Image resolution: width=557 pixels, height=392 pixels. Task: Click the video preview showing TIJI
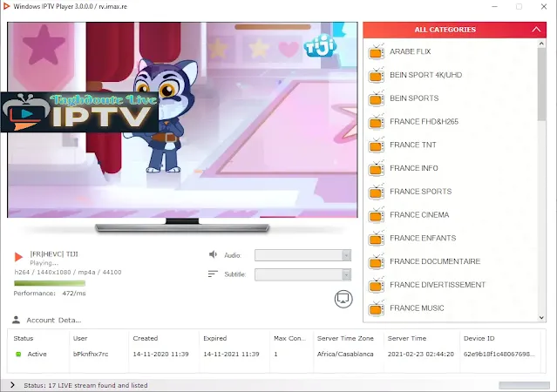(x=182, y=119)
